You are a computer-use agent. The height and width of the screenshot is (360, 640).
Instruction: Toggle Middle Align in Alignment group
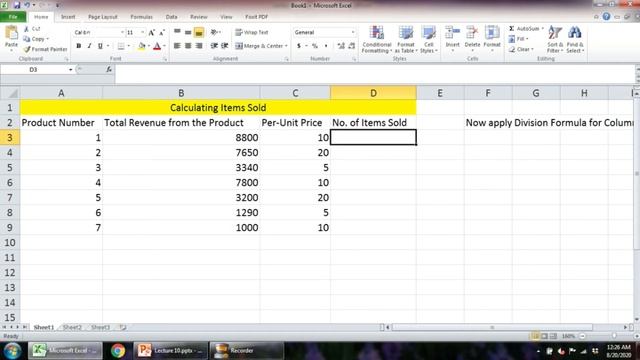tap(188, 32)
